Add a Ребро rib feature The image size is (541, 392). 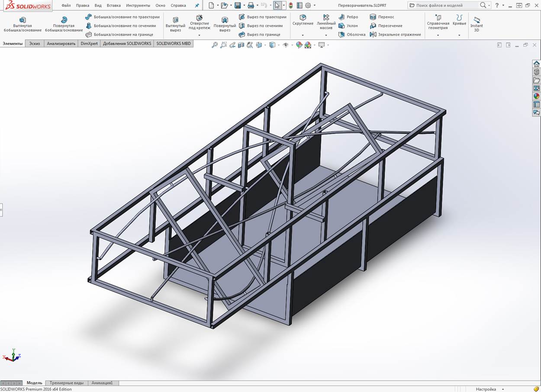(348, 17)
